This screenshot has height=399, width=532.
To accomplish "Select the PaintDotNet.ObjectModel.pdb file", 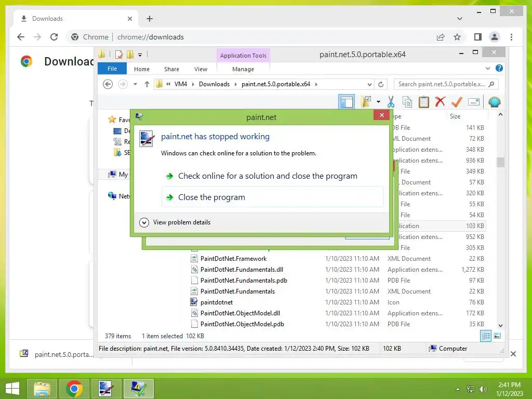I will coord(242,324).
